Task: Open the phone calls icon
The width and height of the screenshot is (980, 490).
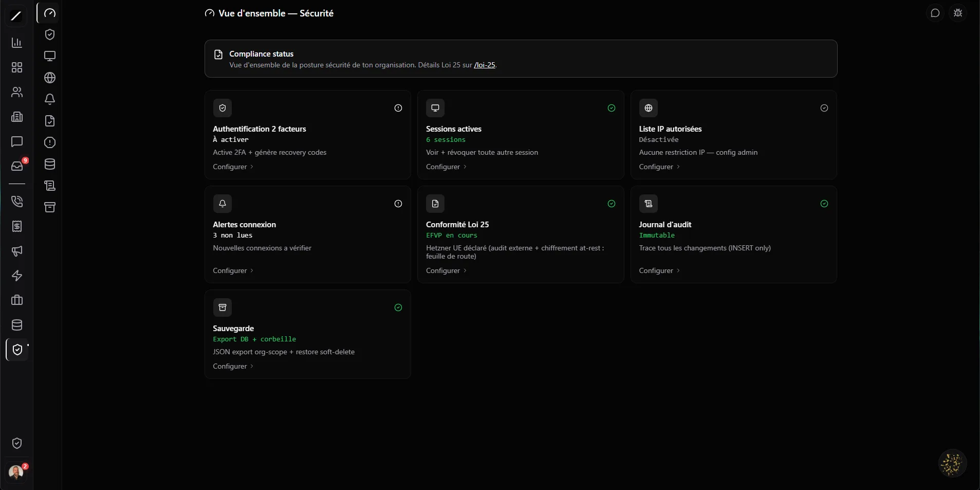Action: click(x=17, y=202)
